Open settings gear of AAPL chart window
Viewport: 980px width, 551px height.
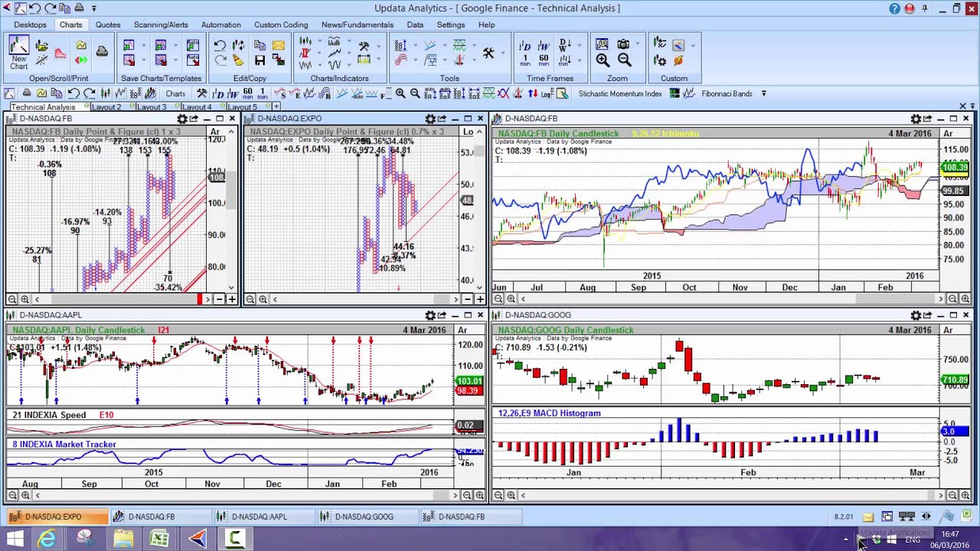click(430, 315)
